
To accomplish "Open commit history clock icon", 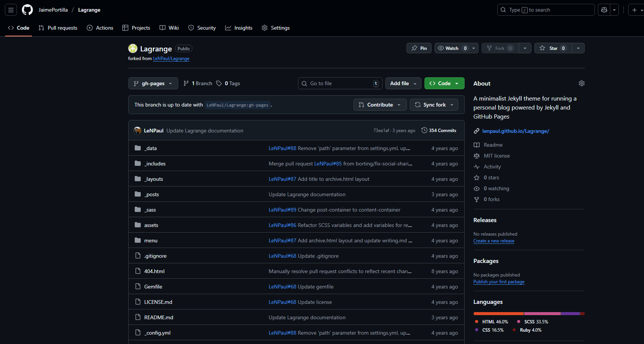I will point(424,131).
